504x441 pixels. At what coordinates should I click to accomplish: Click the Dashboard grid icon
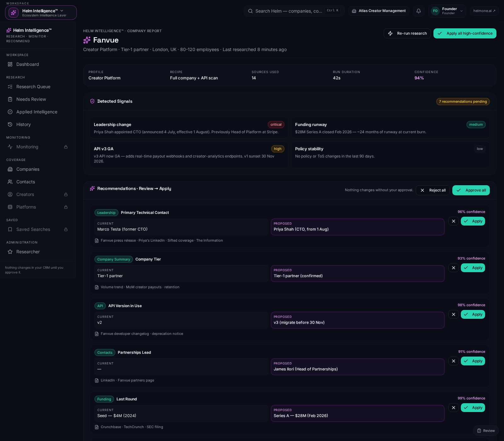click(10, 64)
